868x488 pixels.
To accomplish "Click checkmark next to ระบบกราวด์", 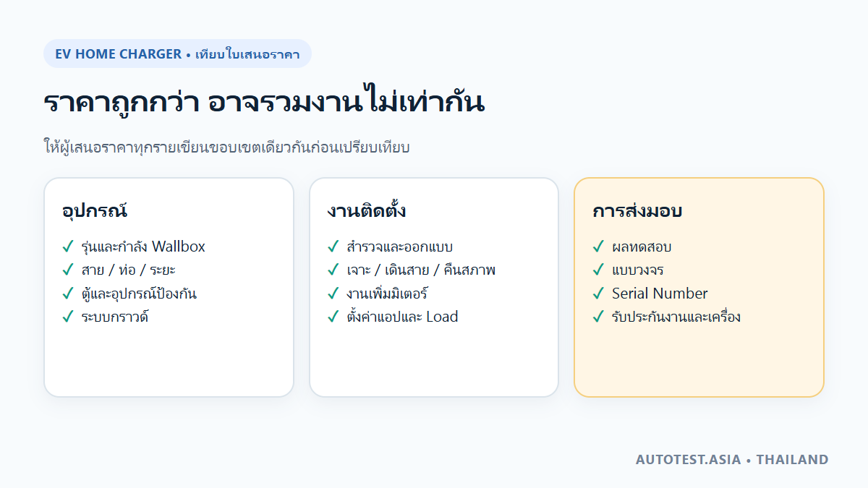I will (68, 317).
